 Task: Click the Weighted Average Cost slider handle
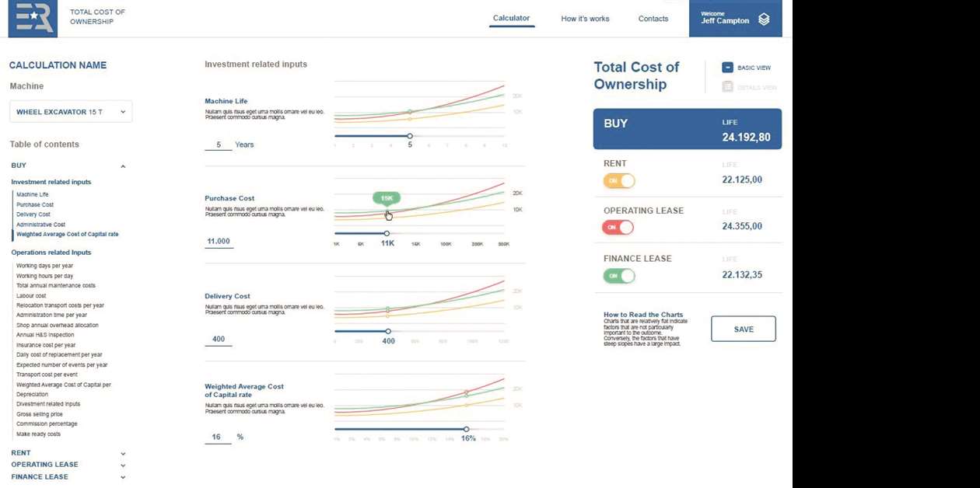467,429
